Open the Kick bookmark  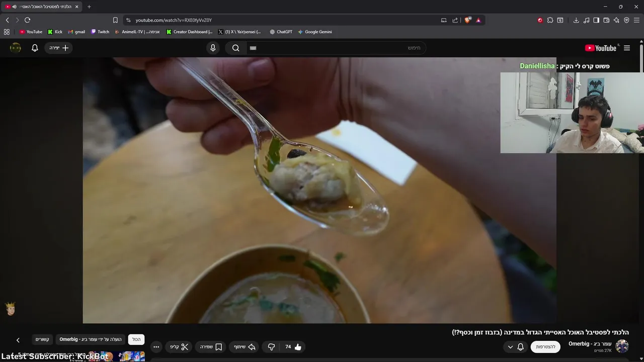click(55, 32)
